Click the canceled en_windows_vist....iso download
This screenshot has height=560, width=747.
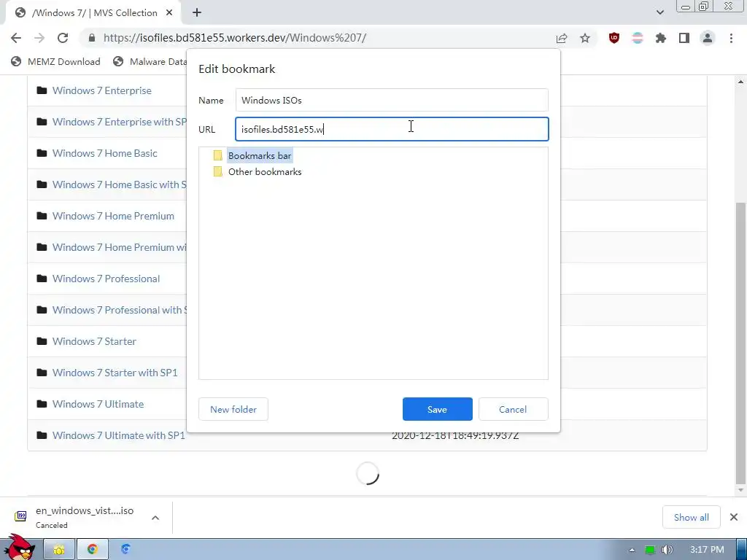click(x=85, y=517)
